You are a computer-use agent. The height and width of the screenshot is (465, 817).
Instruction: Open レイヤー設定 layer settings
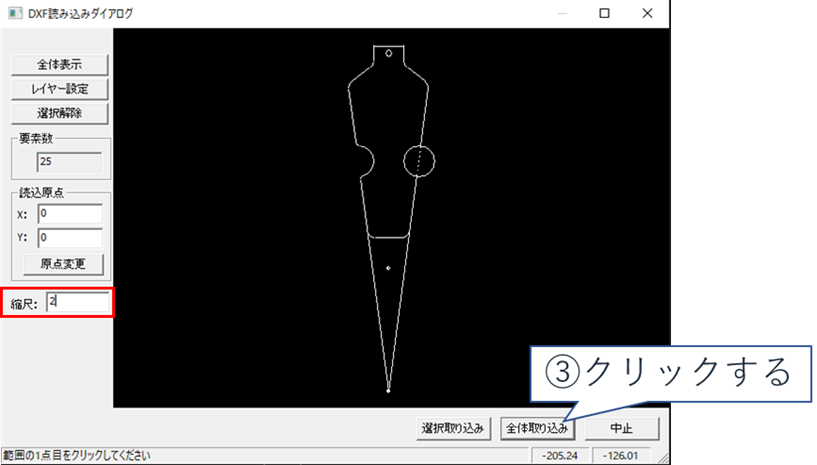tap(59, 89)
